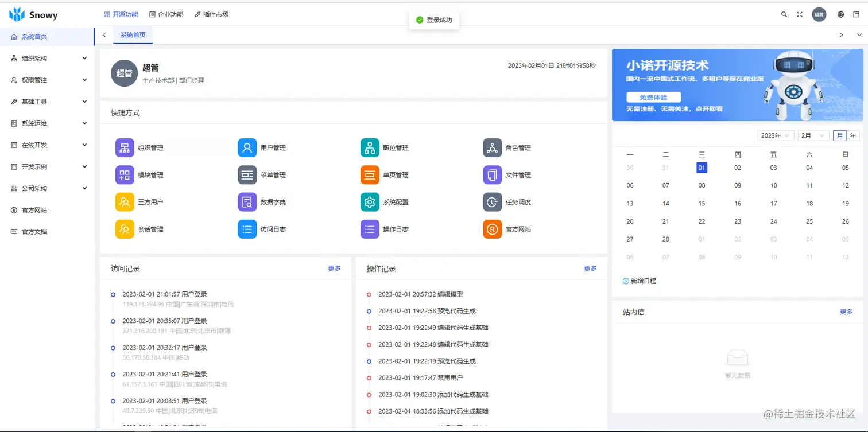
Task: Open the 2023年 year dropdown
Action: click(x=776, y=135)
